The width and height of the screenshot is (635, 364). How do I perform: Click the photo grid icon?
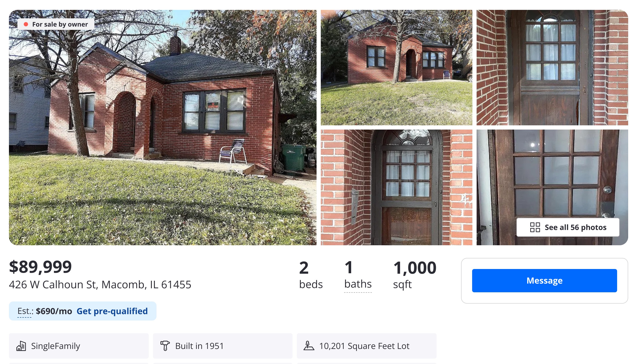pos(535,227)
